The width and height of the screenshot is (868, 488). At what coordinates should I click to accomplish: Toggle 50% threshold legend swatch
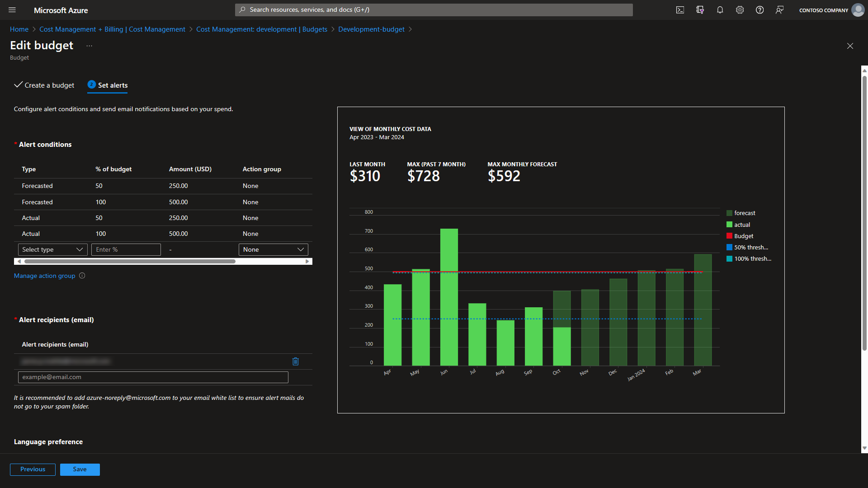pos(729,247)
